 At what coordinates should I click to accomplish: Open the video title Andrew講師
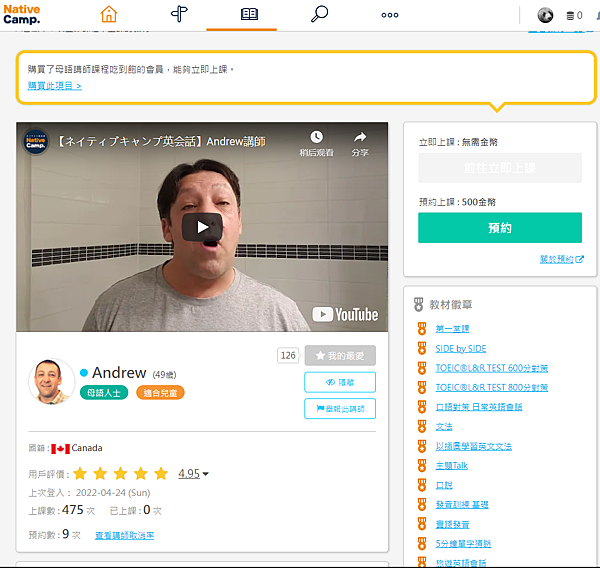point(161,142)
